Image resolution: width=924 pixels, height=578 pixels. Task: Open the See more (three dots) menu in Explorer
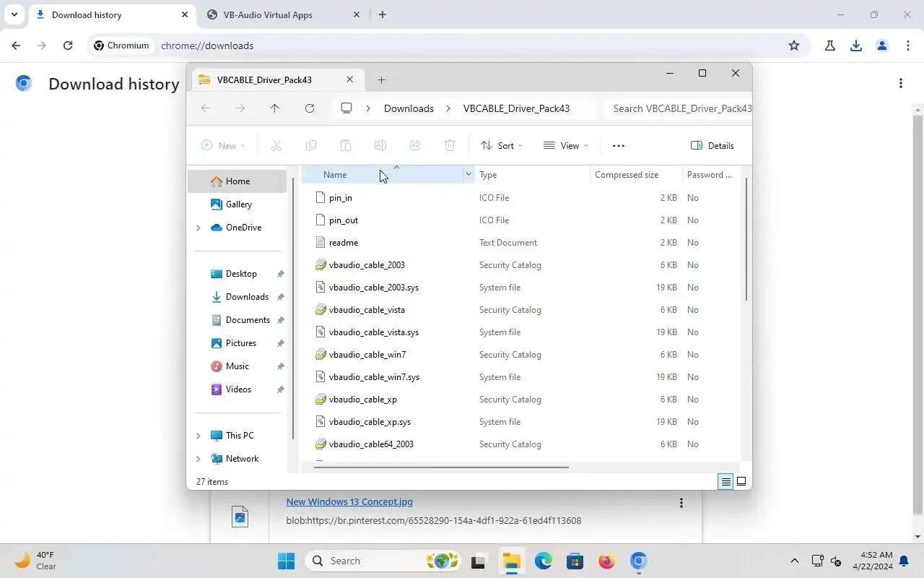click(619, 145)
